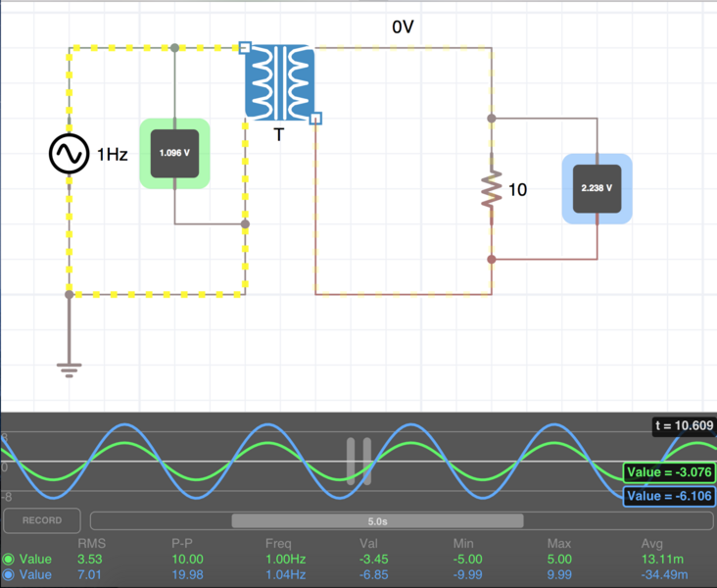Click the RECORD button
Viewport: 717px width, 588px height.
click(x=42, y=520)
